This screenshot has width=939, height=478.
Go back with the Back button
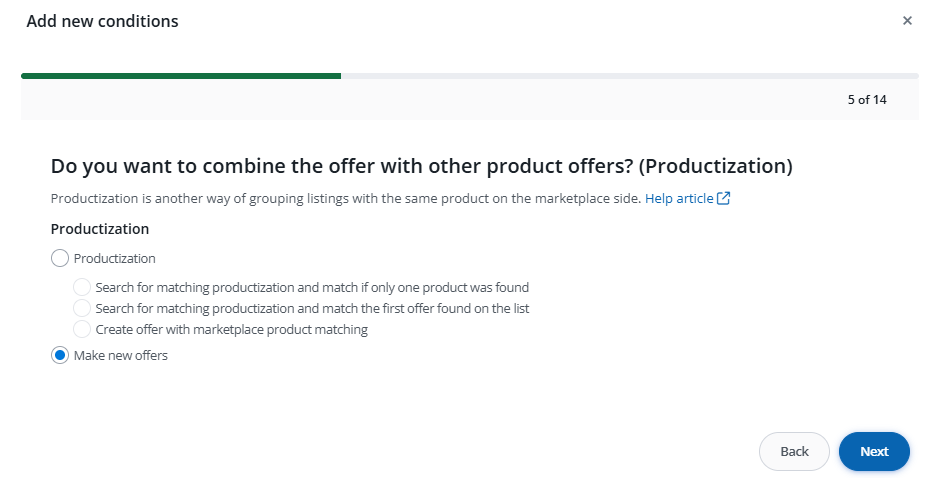tap(794, 451)
